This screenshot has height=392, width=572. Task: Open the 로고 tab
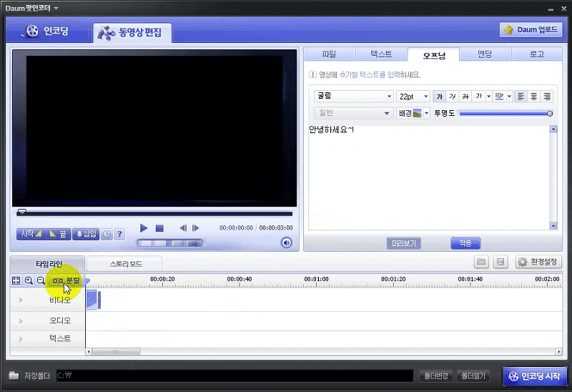[537, 54]
